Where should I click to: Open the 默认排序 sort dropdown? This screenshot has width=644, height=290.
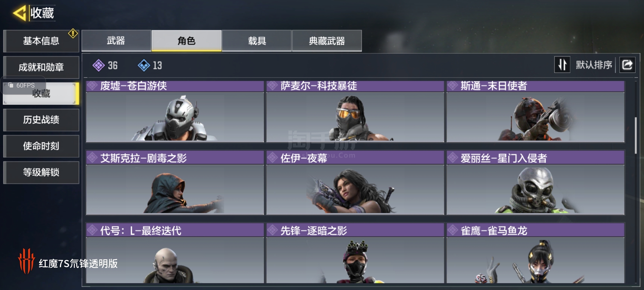coord(594,65)
